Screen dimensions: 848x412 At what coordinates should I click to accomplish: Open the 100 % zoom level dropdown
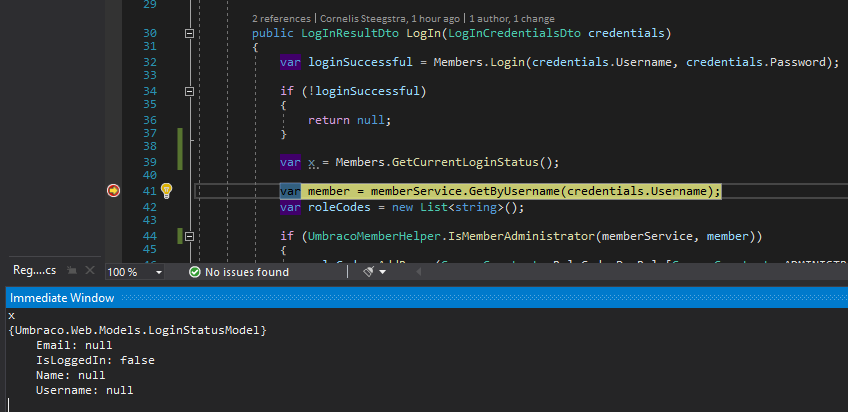click(x=158, y=272)
